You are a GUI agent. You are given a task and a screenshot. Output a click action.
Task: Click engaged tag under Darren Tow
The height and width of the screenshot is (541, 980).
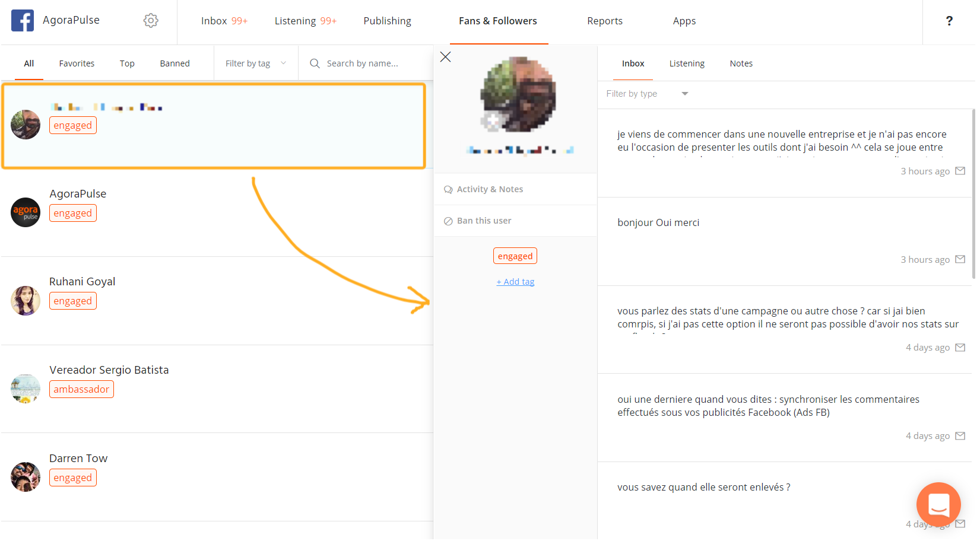coord(72,478)
